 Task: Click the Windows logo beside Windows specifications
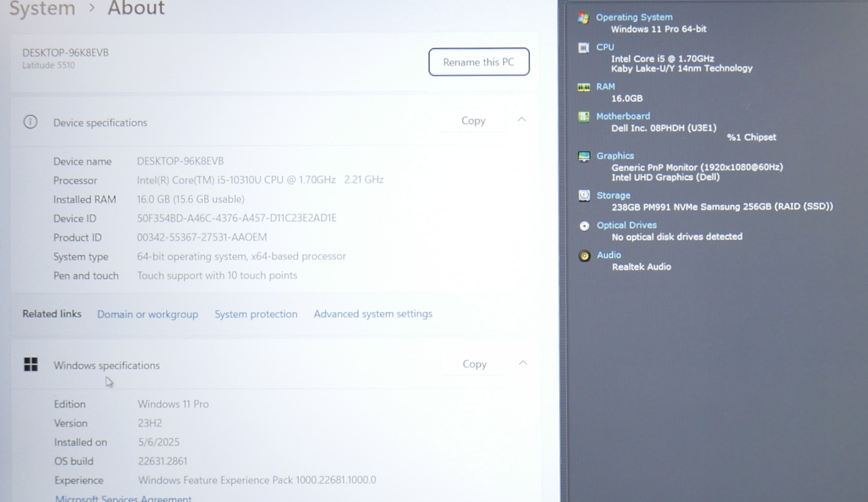click(31, 365)
